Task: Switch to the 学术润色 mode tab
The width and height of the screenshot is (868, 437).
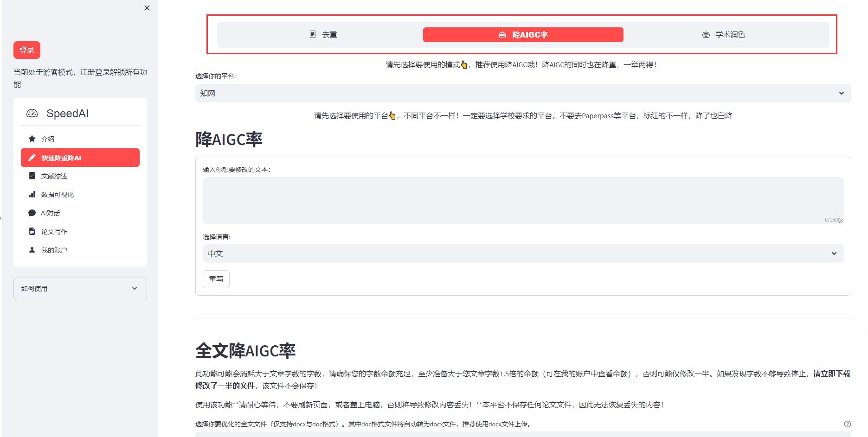Action: [723, 35]
